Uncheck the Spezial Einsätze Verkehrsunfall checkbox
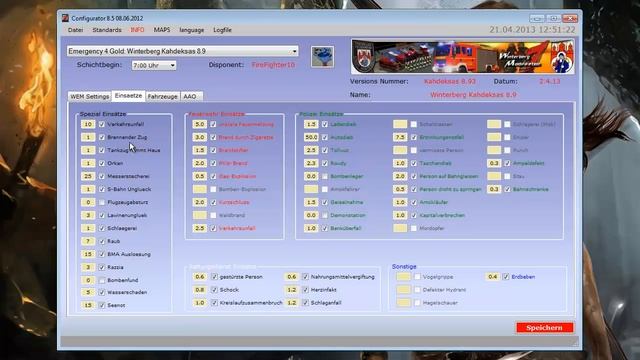640x360 pixels. [x=102, y=124]
